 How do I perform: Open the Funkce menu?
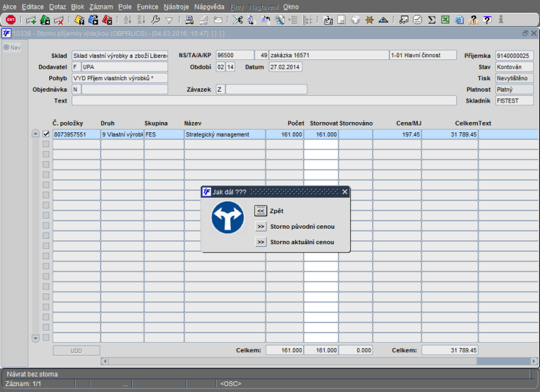pos(147,7)
